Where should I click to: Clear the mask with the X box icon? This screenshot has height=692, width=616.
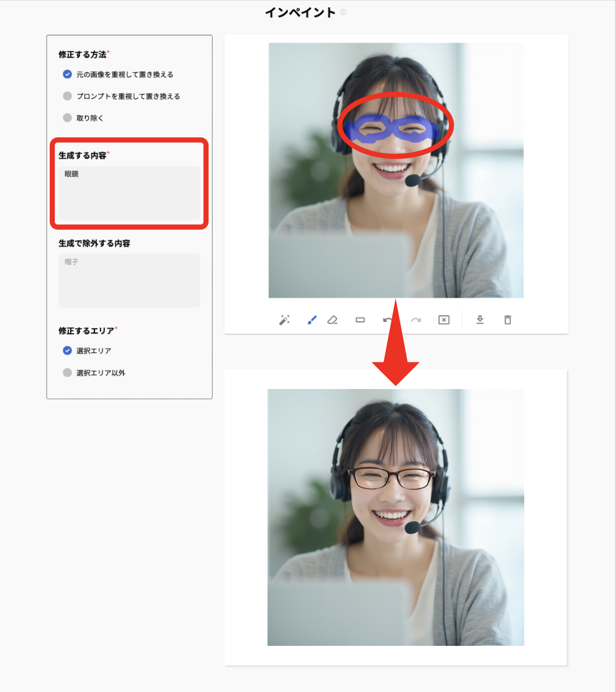point(444,320)
